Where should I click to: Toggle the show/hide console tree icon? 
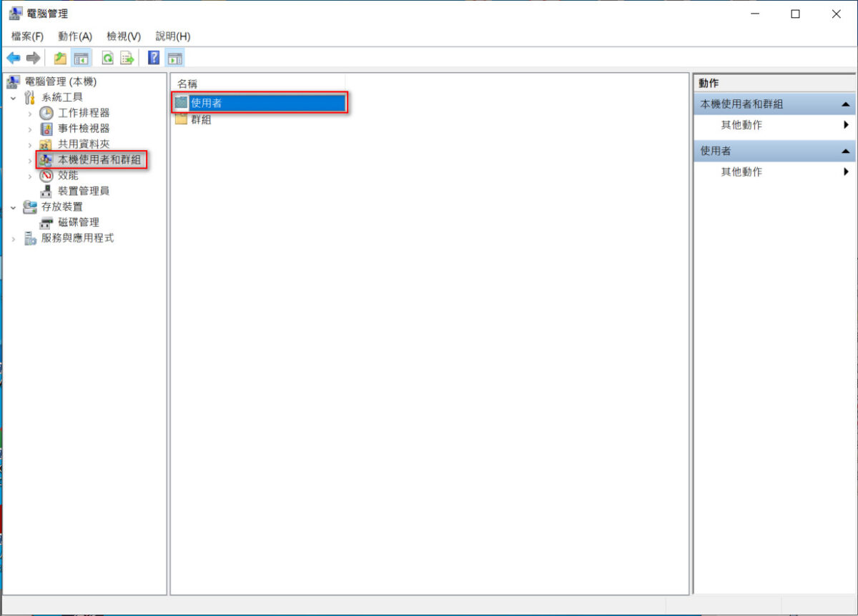tap(81, 58)
